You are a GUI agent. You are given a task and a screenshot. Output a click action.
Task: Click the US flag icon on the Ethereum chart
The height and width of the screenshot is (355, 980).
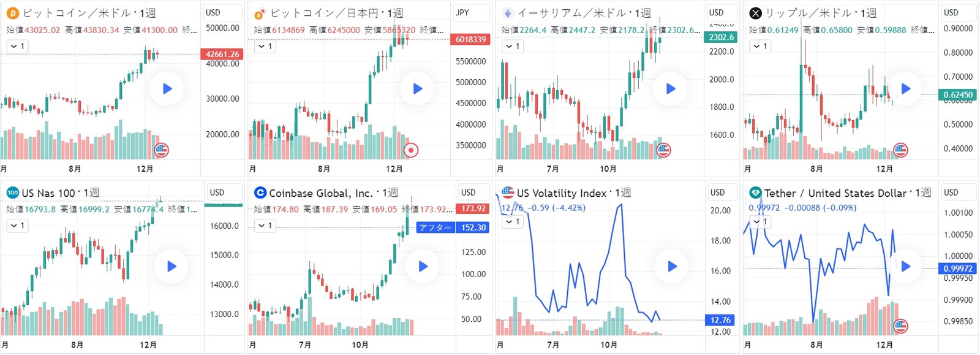(663, 150)
